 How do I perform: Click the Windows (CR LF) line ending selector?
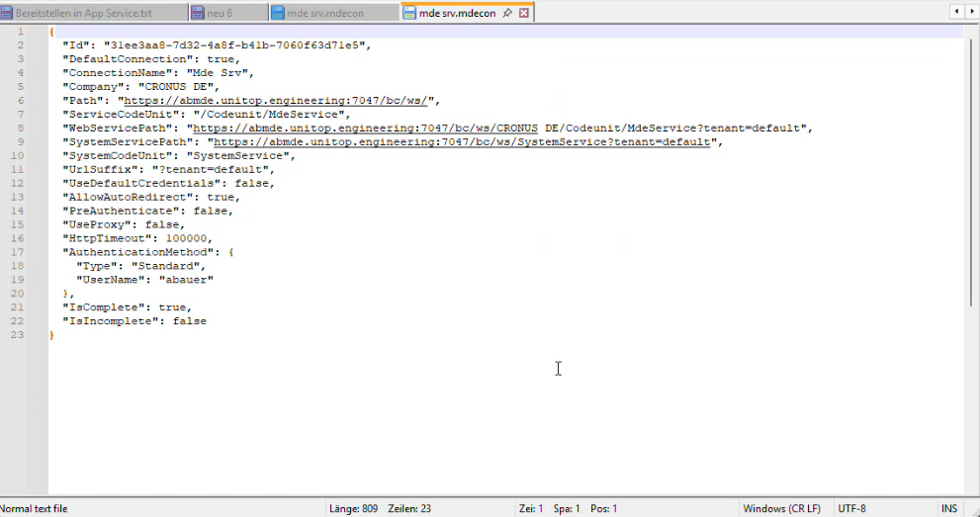(781, 508)
